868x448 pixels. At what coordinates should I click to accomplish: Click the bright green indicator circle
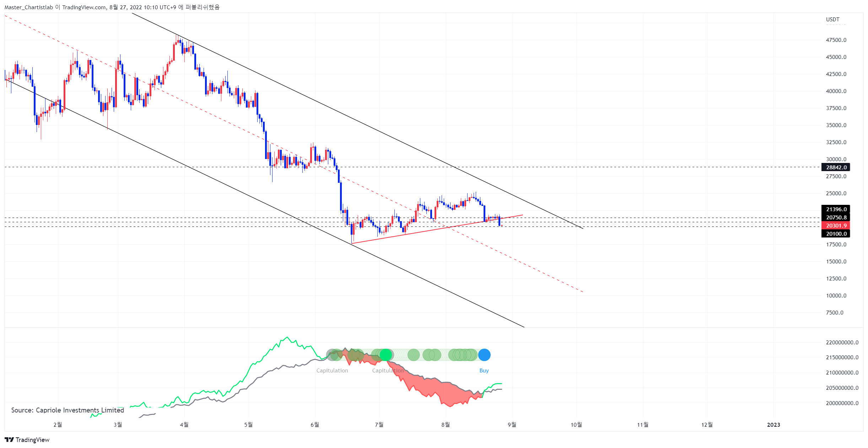pos(386,355)
